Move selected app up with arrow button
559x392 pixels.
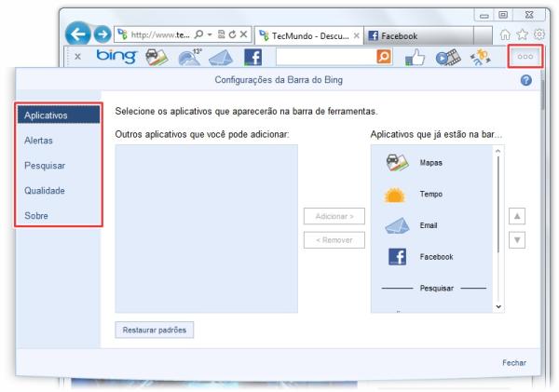[517, 216]
